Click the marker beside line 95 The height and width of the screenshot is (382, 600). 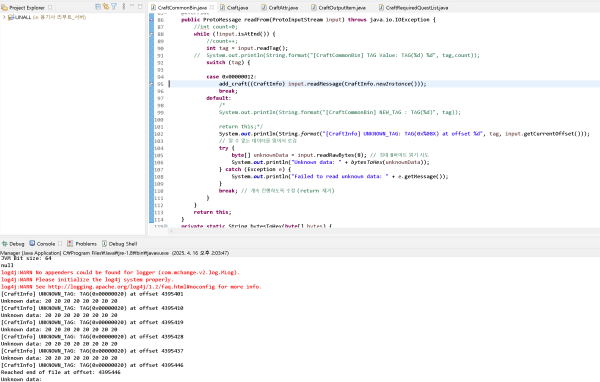coord(152,84)
